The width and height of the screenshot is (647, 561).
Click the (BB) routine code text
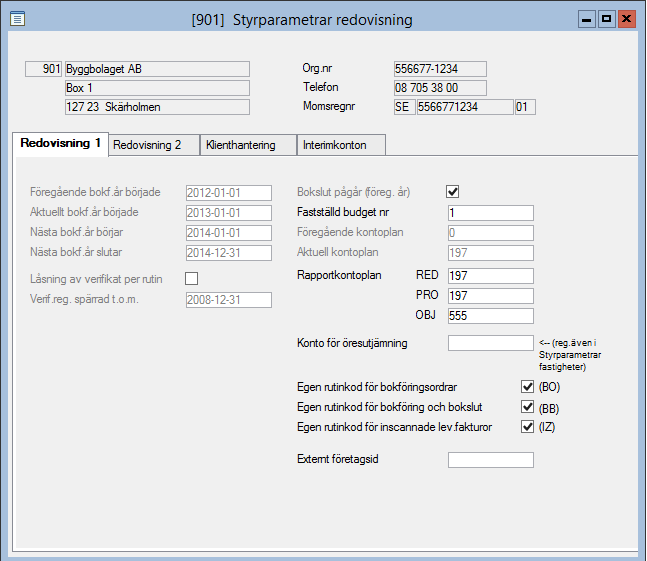[x=549, y=408]
